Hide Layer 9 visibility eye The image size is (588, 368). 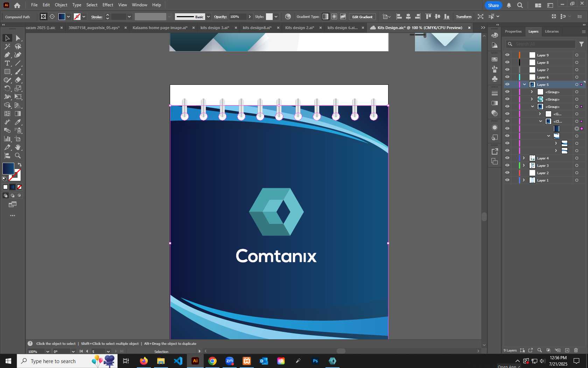507,55
